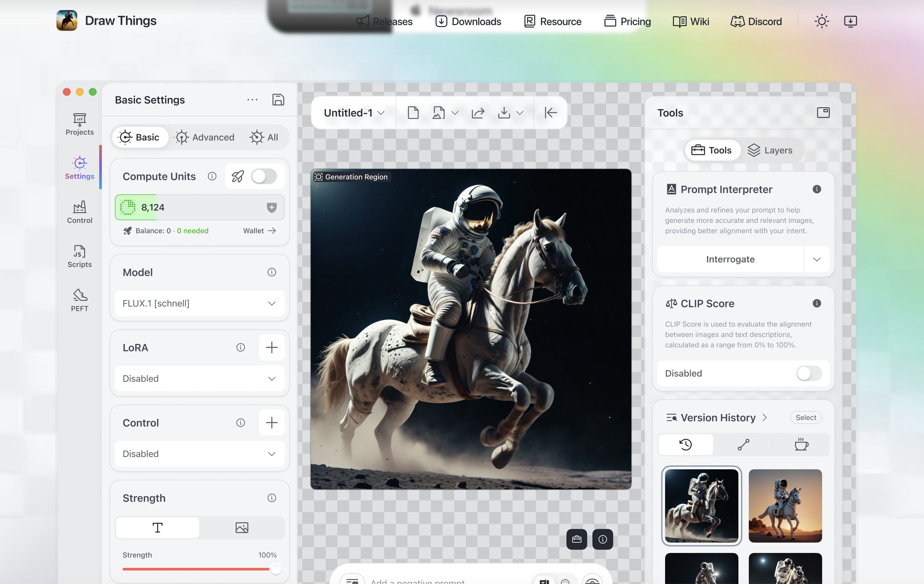
Task: Open the Wiki link in site navigation
Action: (x=691, y=22)
